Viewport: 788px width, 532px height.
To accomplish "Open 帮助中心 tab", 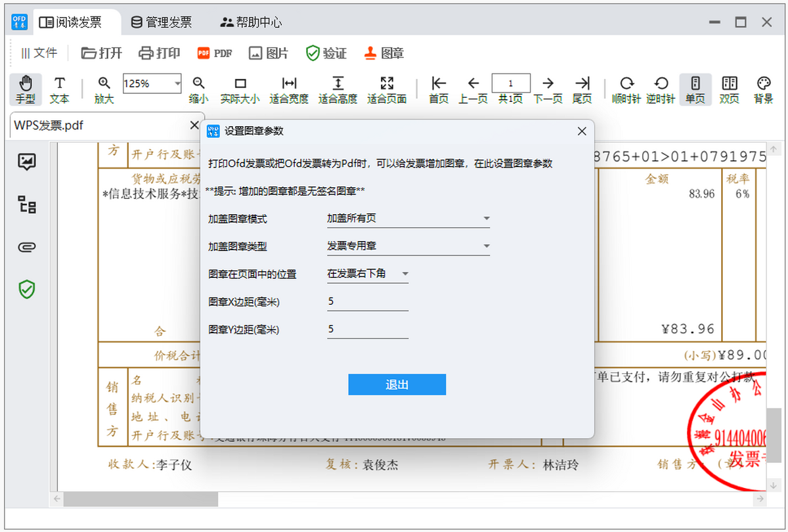I will (252, 22).
